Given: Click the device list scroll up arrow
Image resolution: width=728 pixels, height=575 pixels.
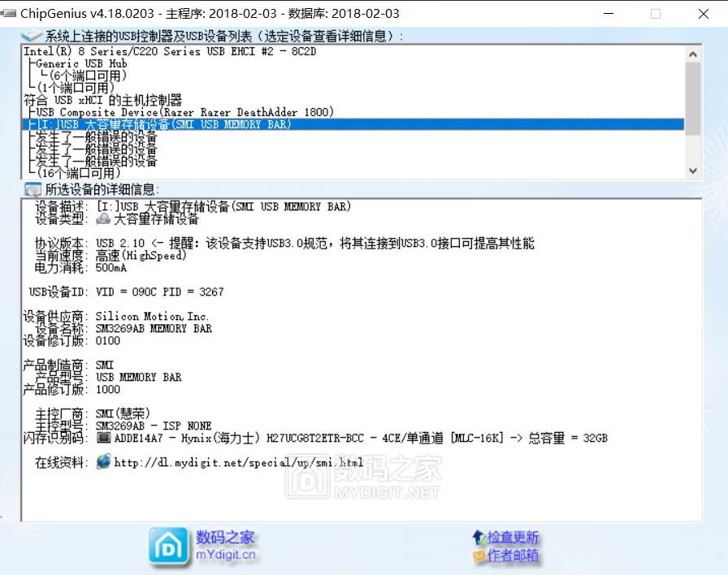Looking at the screenshot, I should [693, 54].
